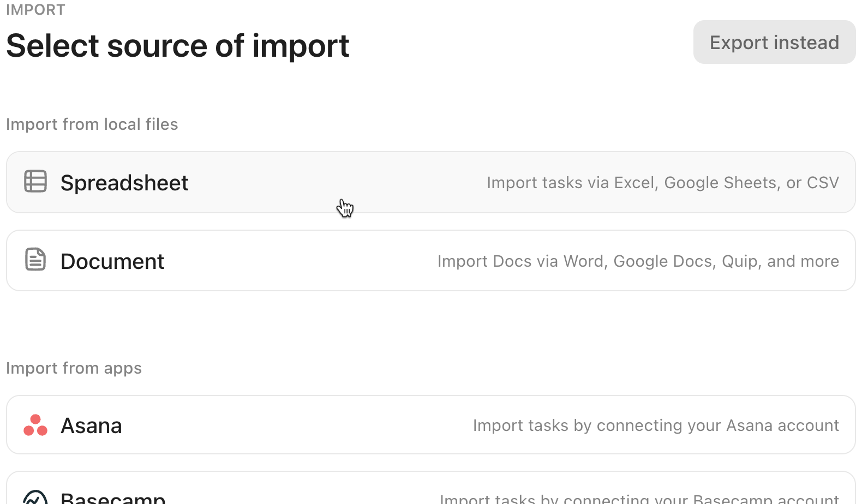
Task: Click the Spreadsheet grid icon
Action: point(35,182)
